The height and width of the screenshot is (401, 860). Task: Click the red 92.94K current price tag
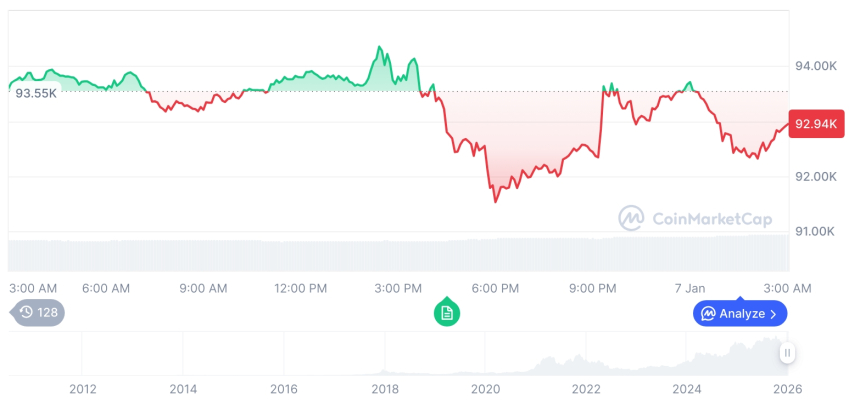814,125
